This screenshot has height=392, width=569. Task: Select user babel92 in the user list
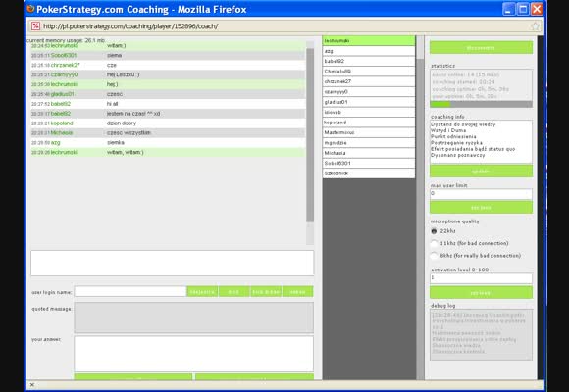[x=369, y=61]
